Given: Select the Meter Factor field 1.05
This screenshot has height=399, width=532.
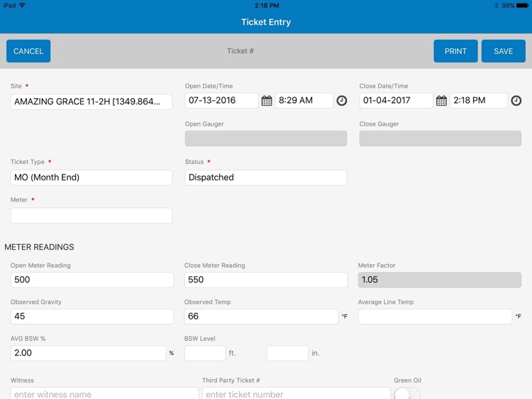Looking at the screenshot, I should [440, 280].
